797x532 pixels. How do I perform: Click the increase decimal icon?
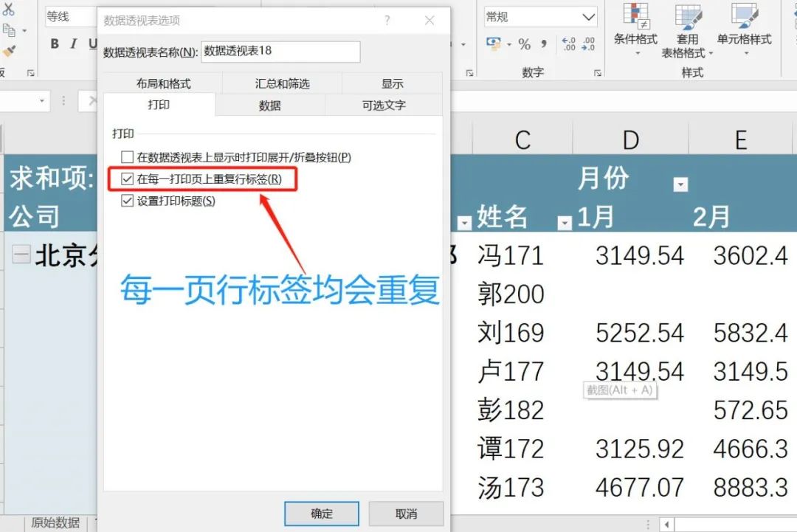click(x=569, y=44)
